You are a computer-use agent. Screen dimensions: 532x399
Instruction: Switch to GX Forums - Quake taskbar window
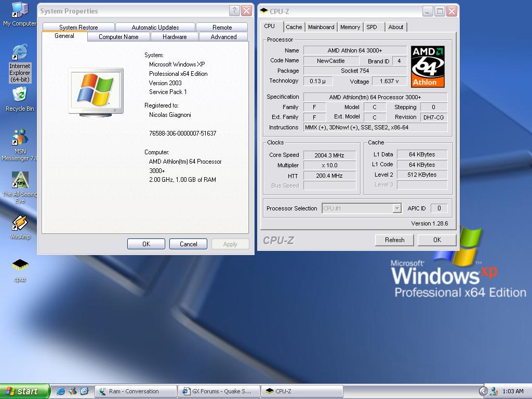click(219, 391)
